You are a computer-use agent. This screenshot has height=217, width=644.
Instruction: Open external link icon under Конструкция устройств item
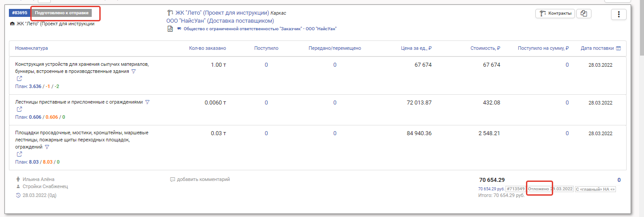coord(19,79)
